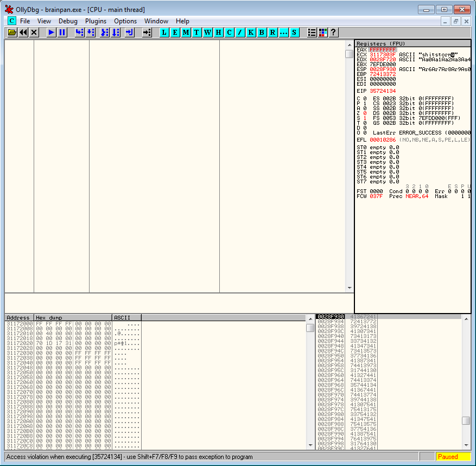Select highlighted stack address 0028F930
This screenshot has width=476, height=466.
tap(331, 317)
